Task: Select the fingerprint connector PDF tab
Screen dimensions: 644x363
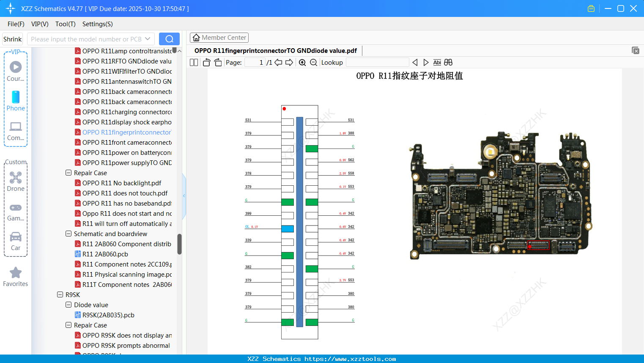Action: [276, 50]
